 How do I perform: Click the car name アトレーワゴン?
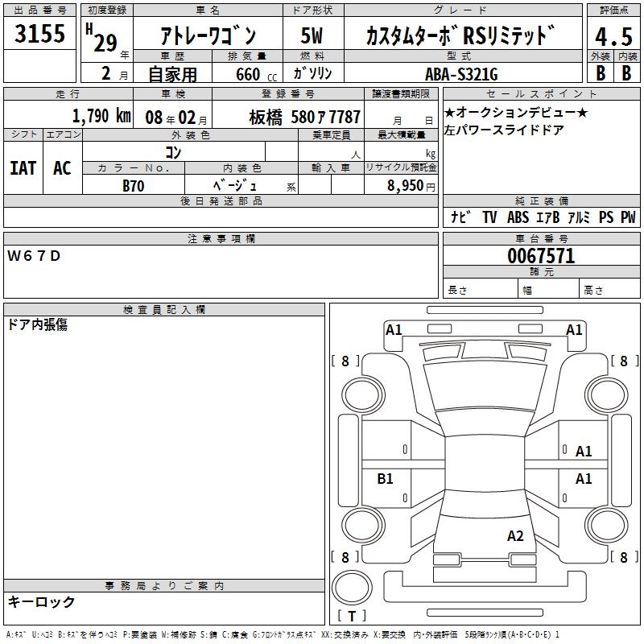(208, 36)
